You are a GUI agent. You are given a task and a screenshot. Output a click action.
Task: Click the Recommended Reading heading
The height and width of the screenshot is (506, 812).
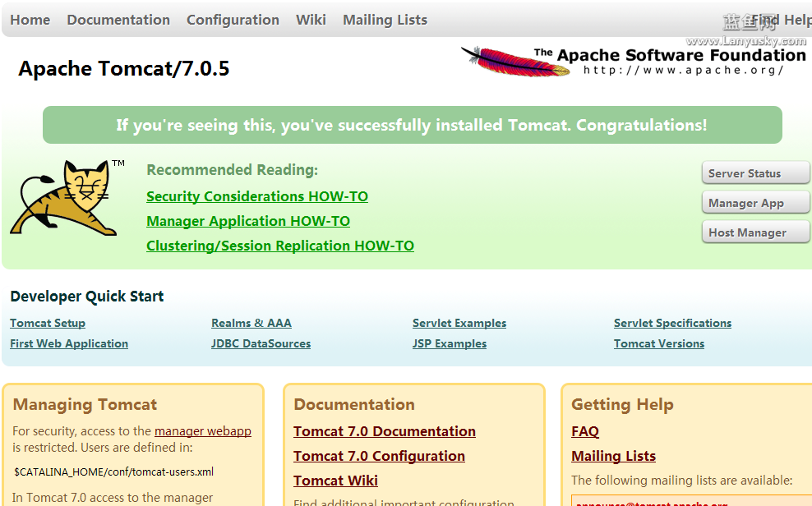click(x=232, y=170)
